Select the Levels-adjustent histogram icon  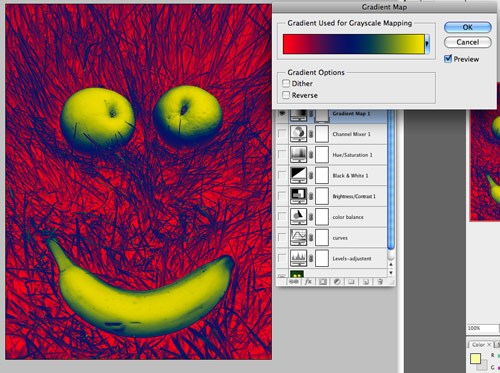[x=298, y=258]
